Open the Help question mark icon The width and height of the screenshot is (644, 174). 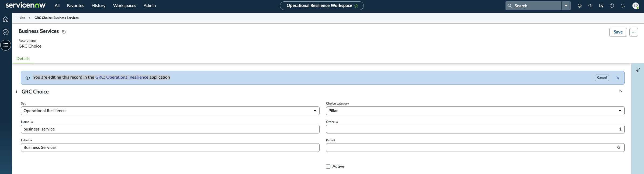[612, 6]
